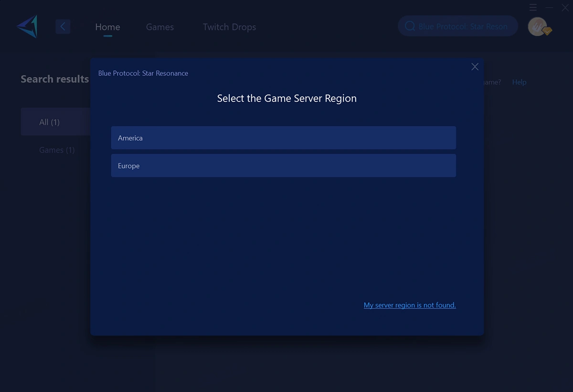The image size is (573, 392).
Task: Select the Games (1) results filter
Action: tap(57, 150)
